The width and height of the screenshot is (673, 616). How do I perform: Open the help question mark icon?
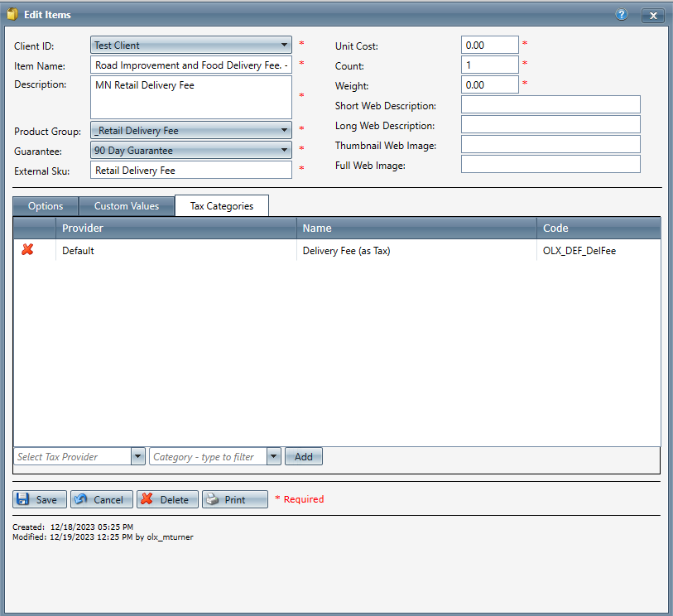[621, 15]
